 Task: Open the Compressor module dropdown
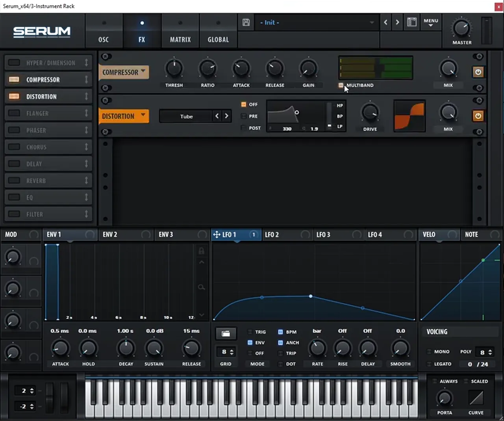click(124, 72)
